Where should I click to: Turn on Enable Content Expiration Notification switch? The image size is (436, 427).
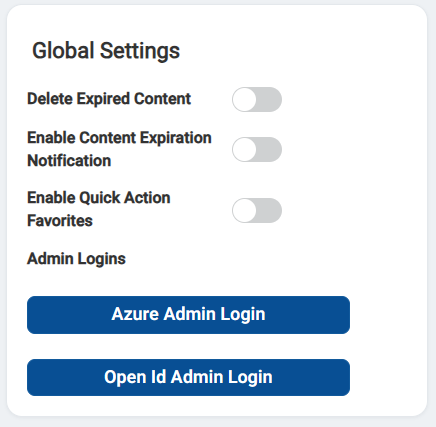point(257,149)
